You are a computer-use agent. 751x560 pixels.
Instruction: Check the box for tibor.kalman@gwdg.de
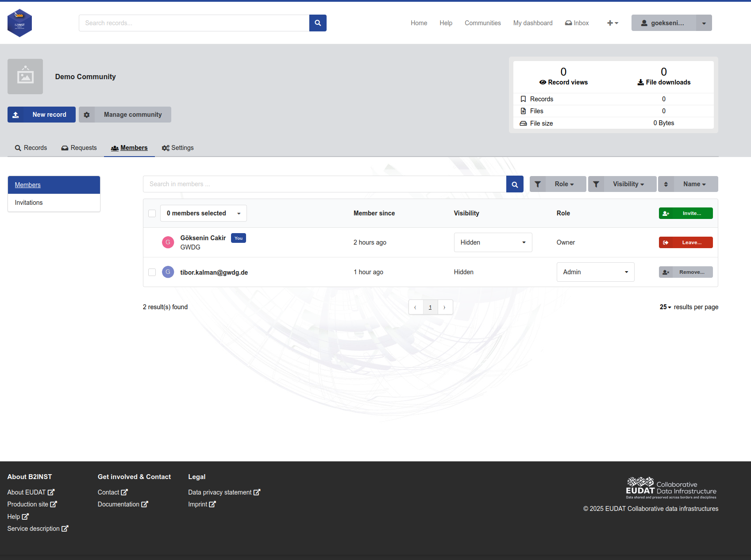point(152,272)
